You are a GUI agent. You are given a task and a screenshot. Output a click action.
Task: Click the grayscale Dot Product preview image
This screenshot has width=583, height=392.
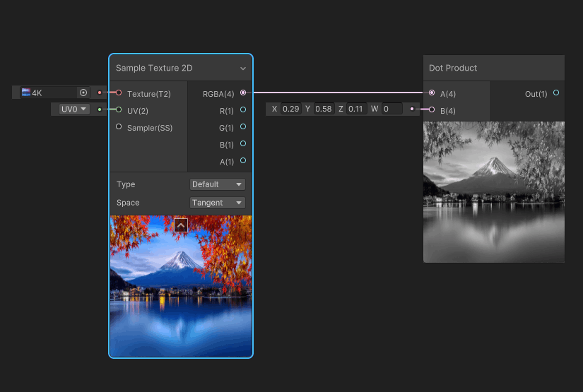pyautogui.click(x=494, y=192)
